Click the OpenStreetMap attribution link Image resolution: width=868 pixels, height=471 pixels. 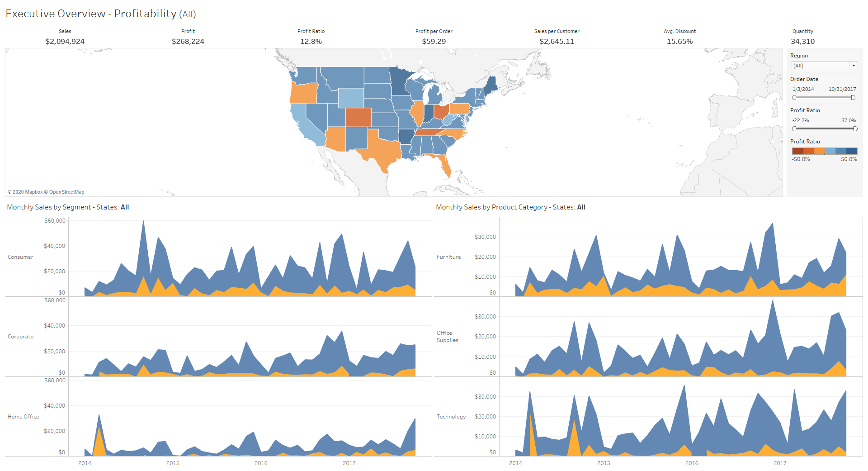pyautogui.click(x=64, y=192)
